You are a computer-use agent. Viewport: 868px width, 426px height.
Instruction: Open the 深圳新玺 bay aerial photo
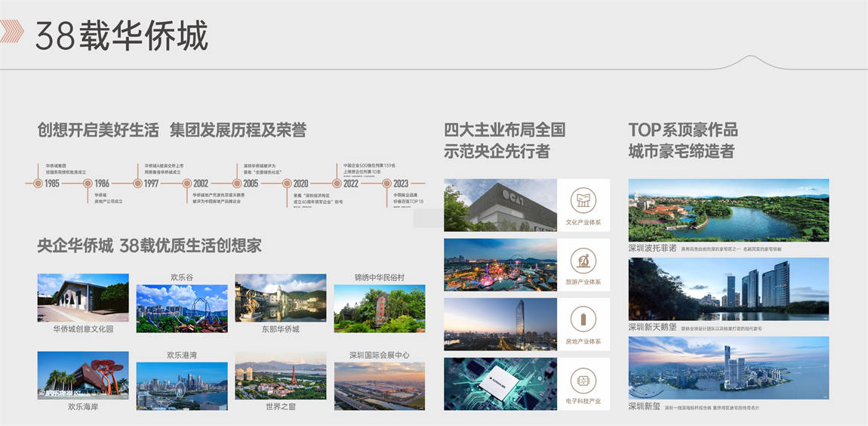click(x=728, y=368)
